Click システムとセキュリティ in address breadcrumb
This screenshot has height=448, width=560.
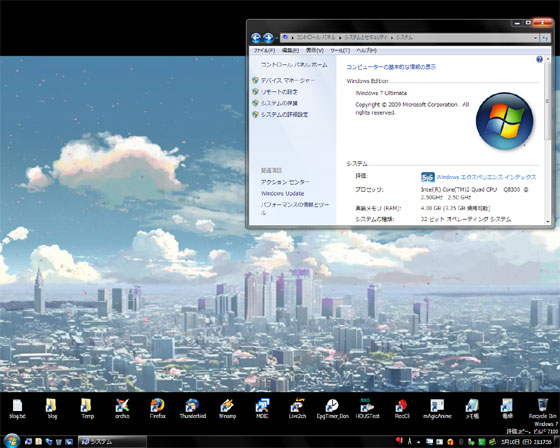point(366,38)
